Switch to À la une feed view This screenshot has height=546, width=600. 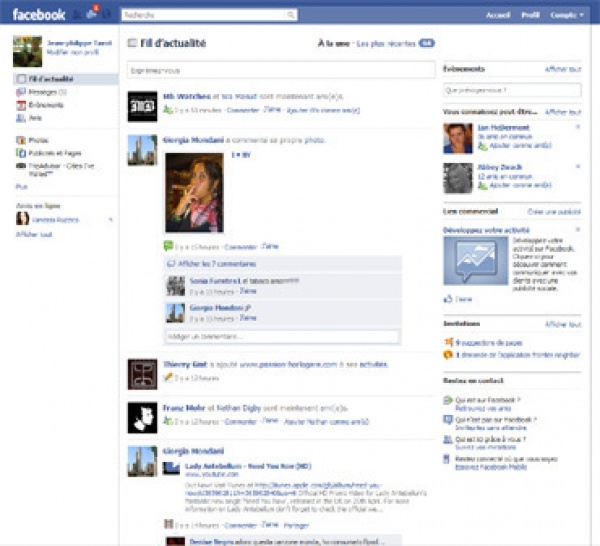(333, 44)
